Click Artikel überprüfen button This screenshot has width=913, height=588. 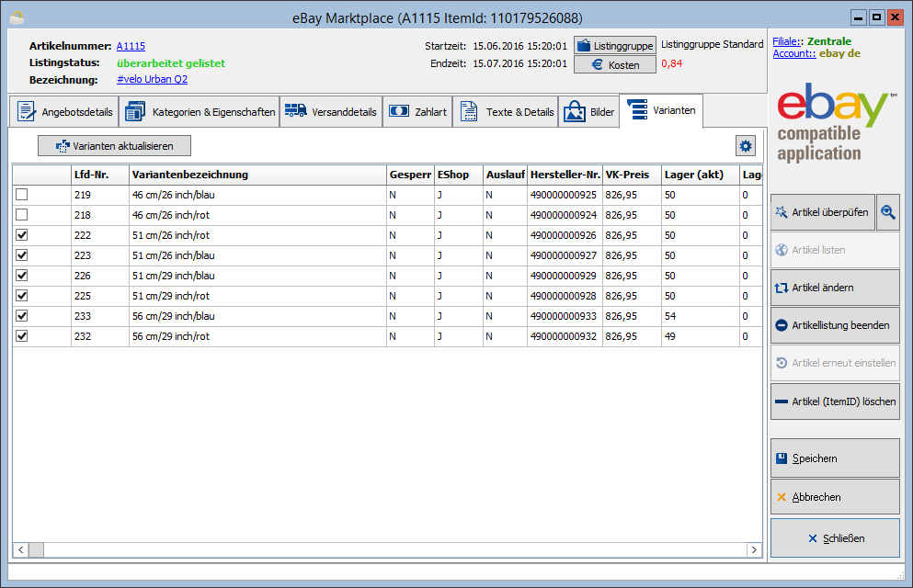pyautogui.click(x=823, y=212)
